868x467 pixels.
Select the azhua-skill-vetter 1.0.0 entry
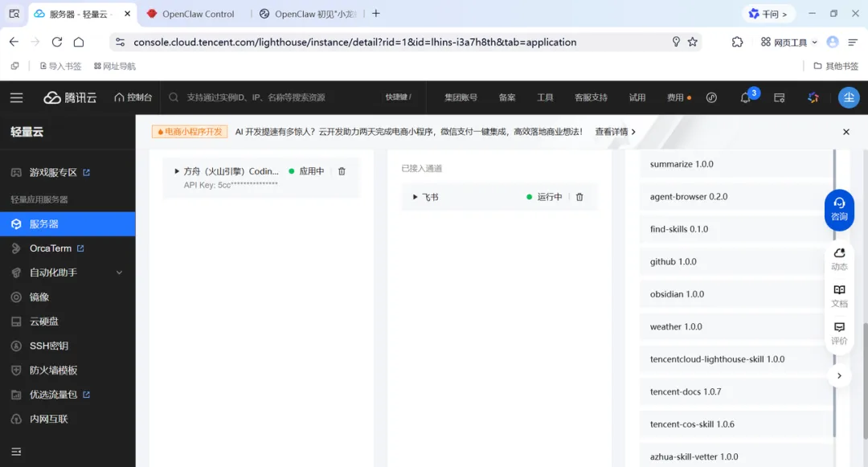coord(736,457)
